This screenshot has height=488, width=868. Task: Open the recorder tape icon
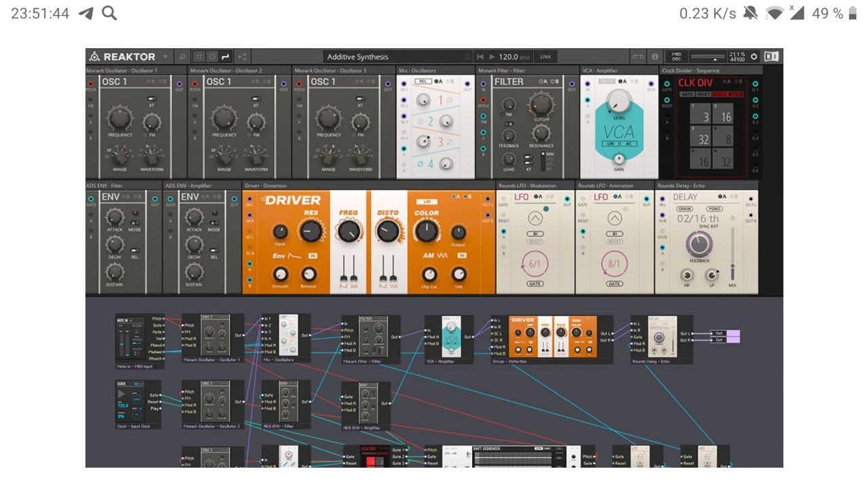(638, 57)
